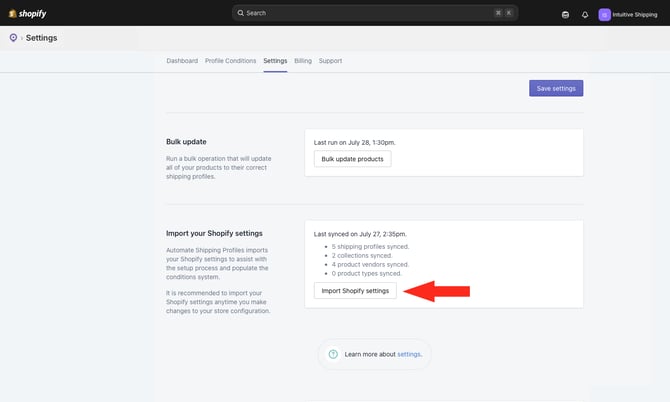Image resolution: width=670 pixels, height=402 pixels.
Task: Click the Settings breadcrumb title
Action: tap(41, 38)
